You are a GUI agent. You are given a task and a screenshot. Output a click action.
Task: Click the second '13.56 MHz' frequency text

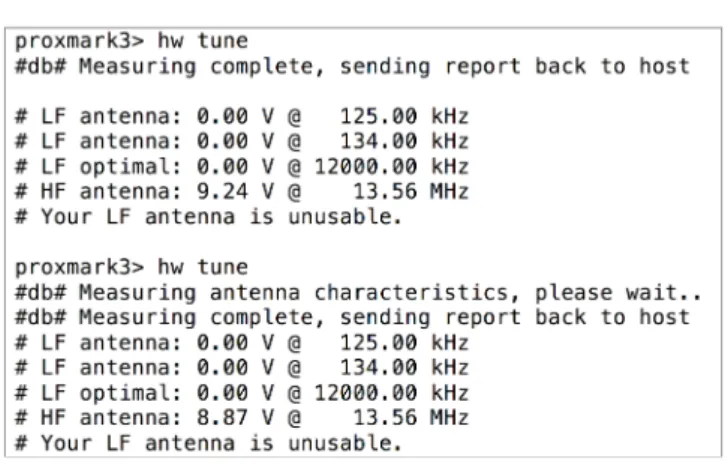[x=411, y=418]
